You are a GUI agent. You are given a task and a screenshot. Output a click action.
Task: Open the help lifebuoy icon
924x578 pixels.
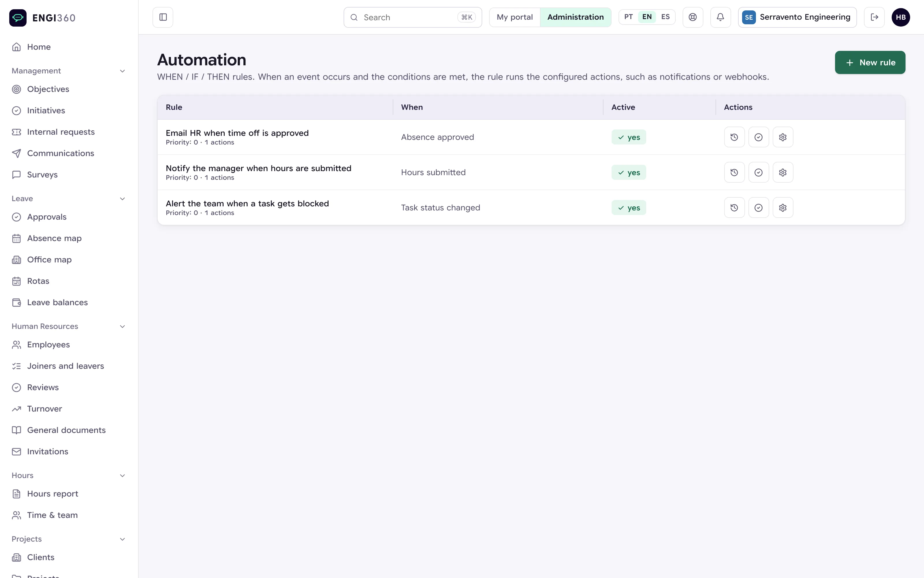(x=693, y=17)
